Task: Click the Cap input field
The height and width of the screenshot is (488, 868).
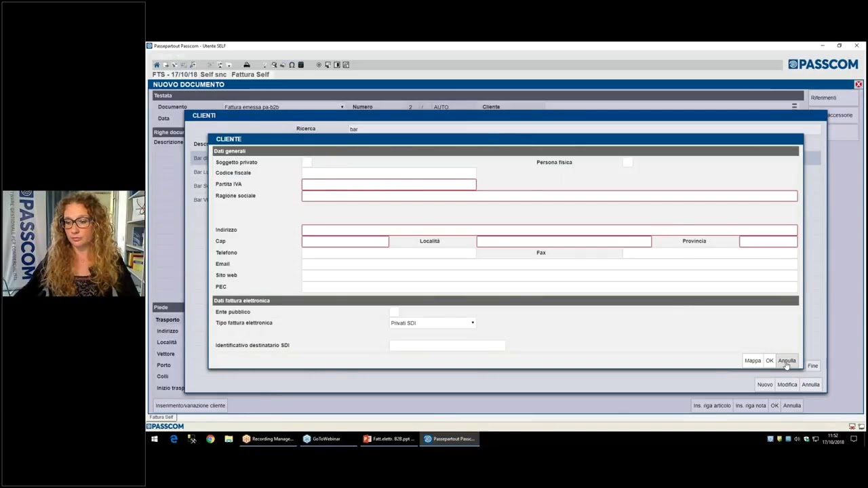Action: tap(345, 241)
